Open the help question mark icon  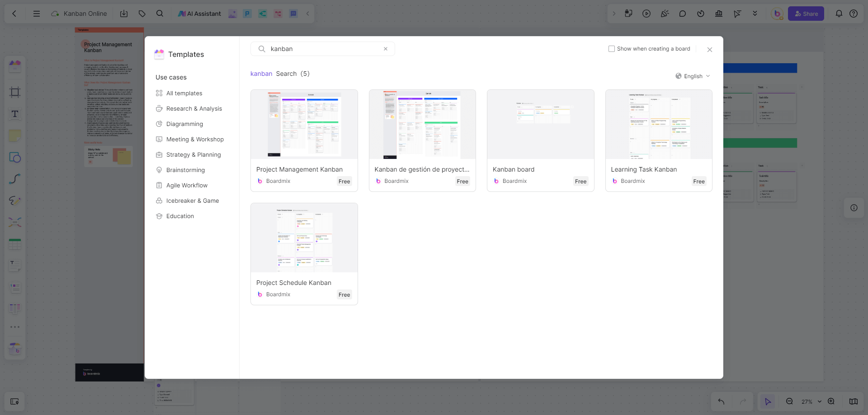(854, 14)
